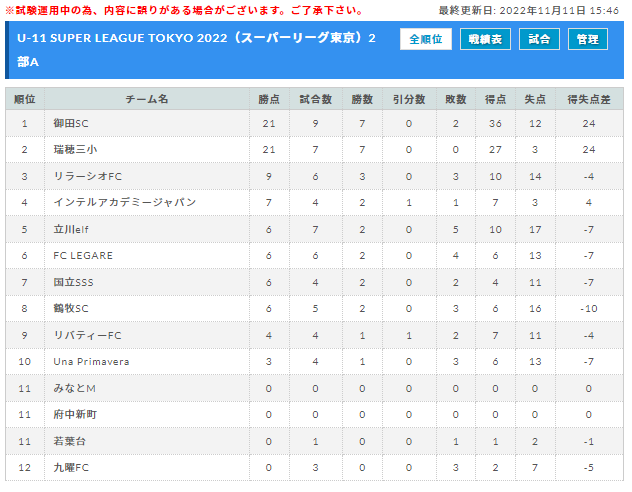
Task: Click the 立川elf team name
Action: [x=71, y=229]
